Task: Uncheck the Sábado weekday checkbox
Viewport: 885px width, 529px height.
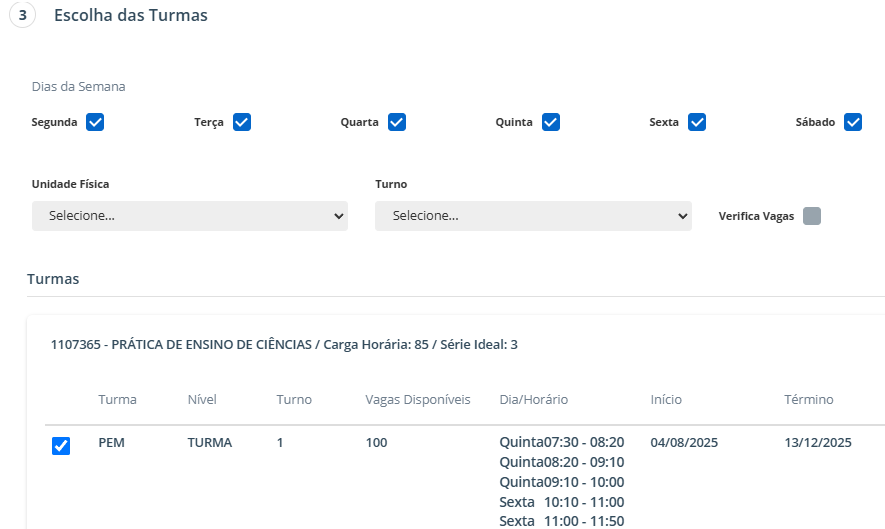Action: (x=852, y=122)
